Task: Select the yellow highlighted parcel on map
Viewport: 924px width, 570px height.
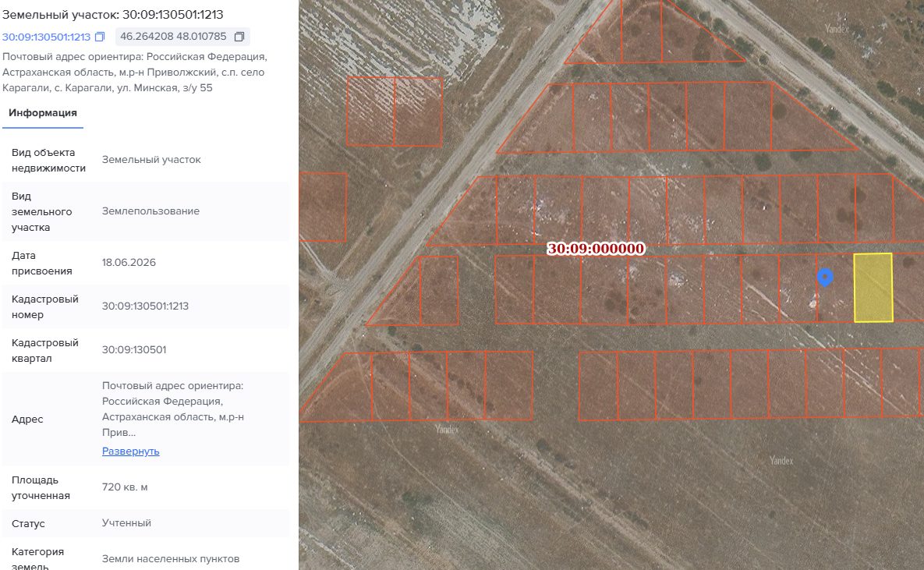Action: point(873,288)
